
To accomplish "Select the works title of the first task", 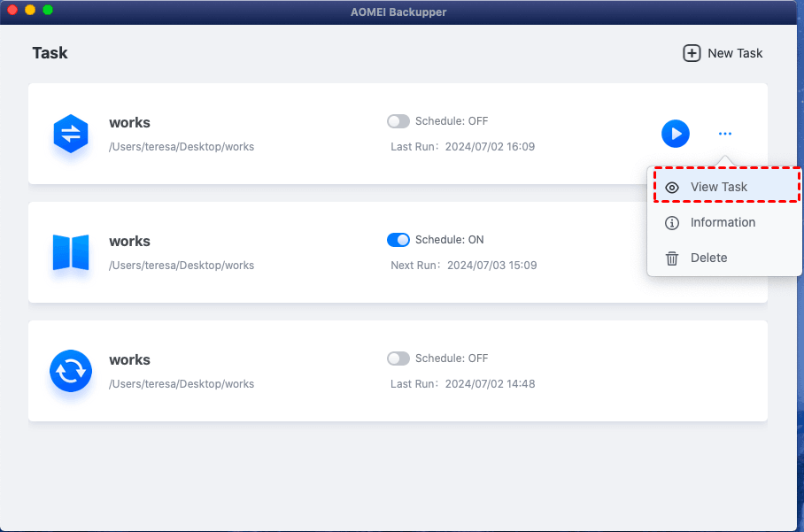I will [130, 122].
